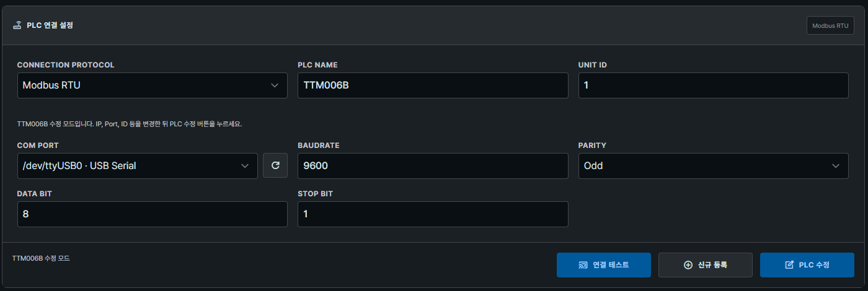Click the Connection Protocol chevron arrow
The height and width of the screenshot is (291, 868).
pos(275,85)
